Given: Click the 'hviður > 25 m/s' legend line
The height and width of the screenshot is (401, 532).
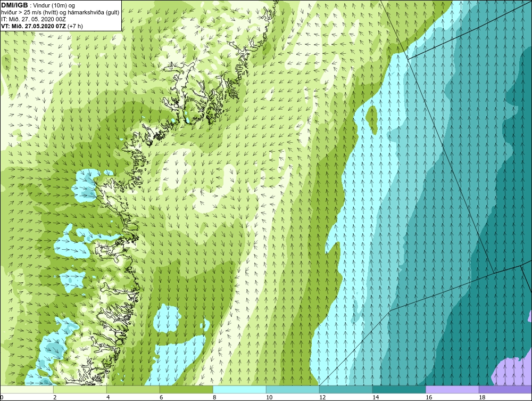Looking at the screenshot, I should (x=60, y=13).
